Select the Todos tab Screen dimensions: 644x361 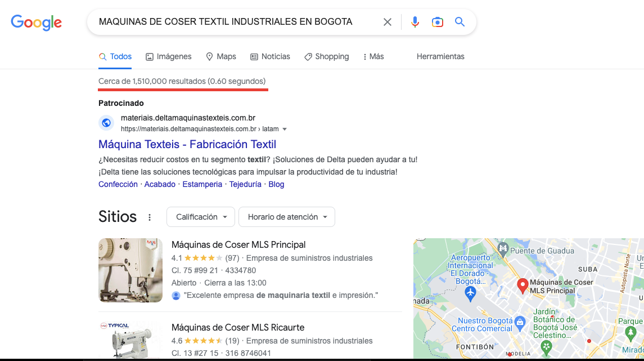(115, 57)
